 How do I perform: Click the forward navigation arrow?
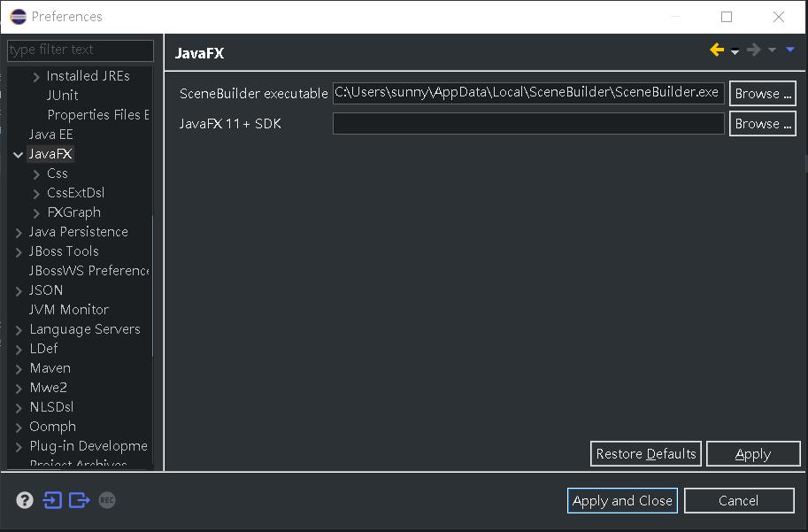pyautogui.click(x=753, y=50)
